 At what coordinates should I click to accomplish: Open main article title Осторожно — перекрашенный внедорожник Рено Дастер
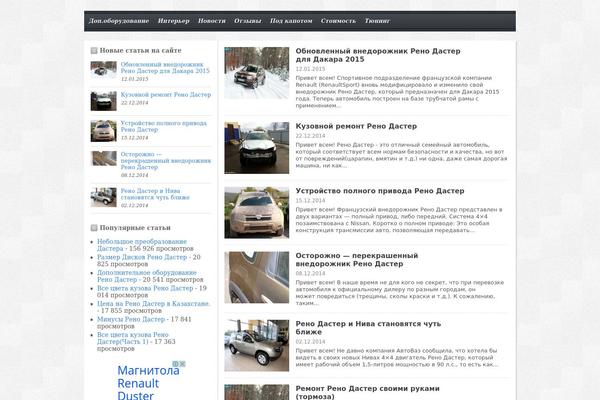click(x=357, y=260)
